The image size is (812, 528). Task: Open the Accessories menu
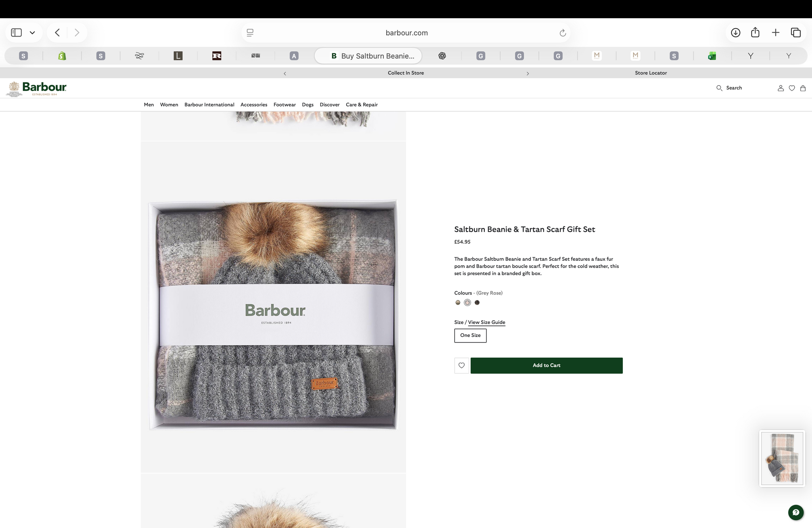[x=254, y=105]
